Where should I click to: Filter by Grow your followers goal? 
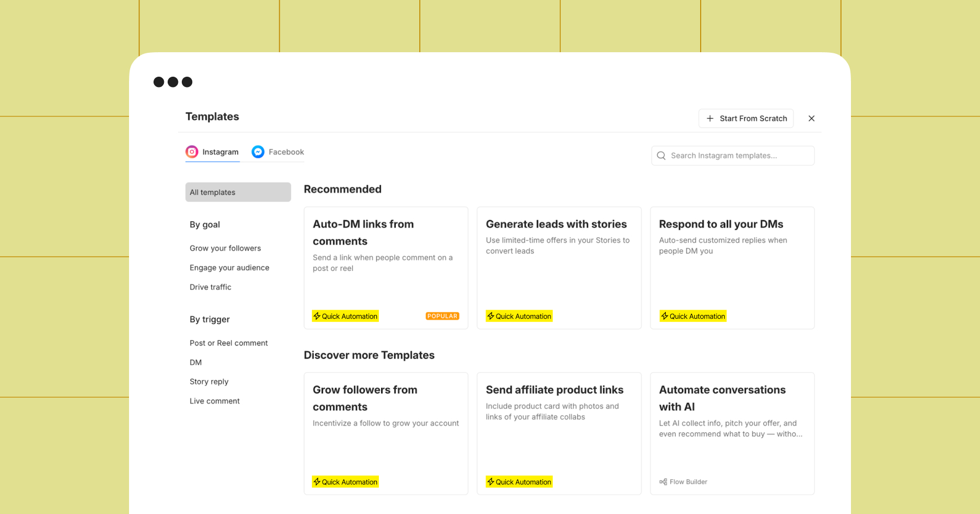click(225, 248)
